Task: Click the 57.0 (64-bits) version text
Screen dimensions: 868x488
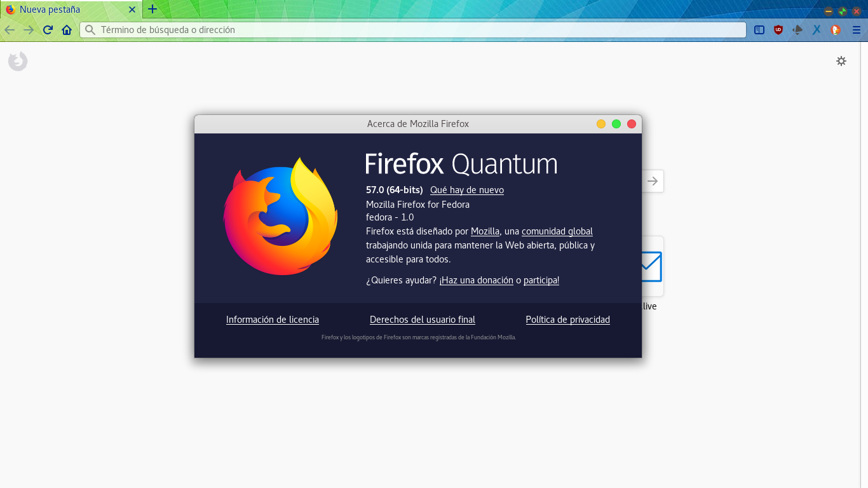Action: tap(395, 190)
